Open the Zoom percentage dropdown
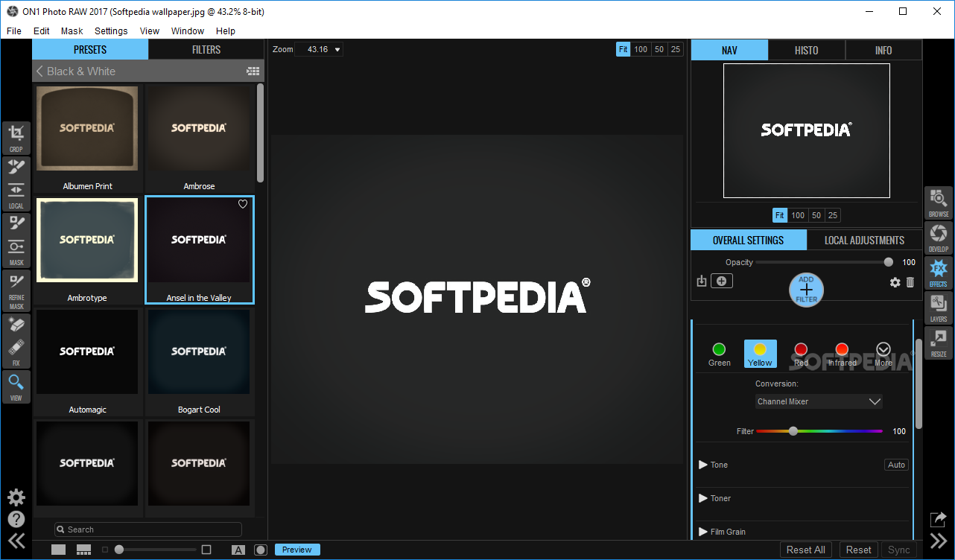The width and height of the screenshot is (955, 560). pos(319,49)
